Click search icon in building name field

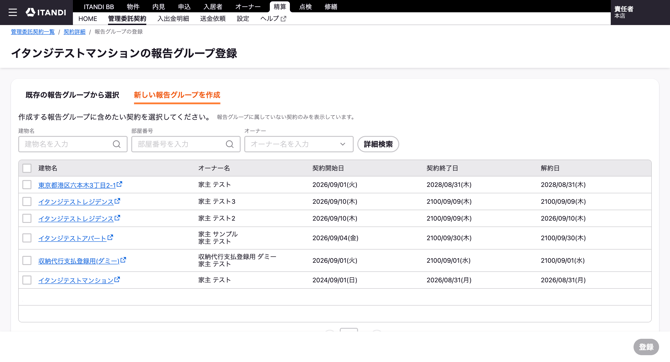pyautogui.click(x=117, y=144)
